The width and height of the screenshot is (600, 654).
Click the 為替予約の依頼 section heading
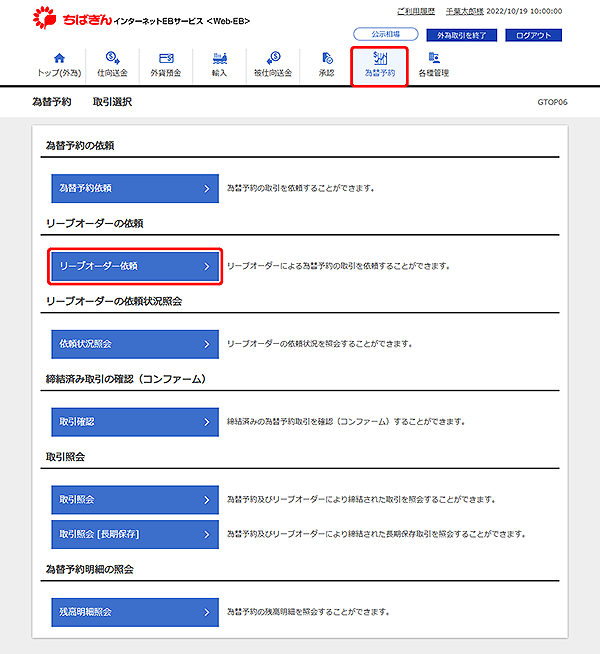tap(80, 146)
